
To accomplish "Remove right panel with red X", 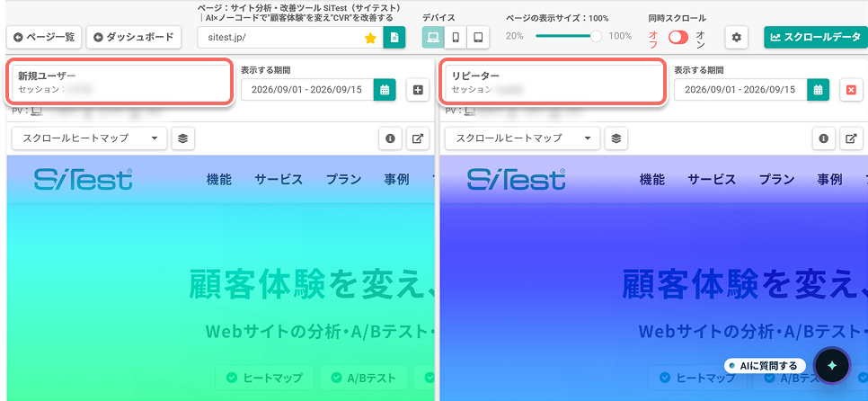I will 852,89.
